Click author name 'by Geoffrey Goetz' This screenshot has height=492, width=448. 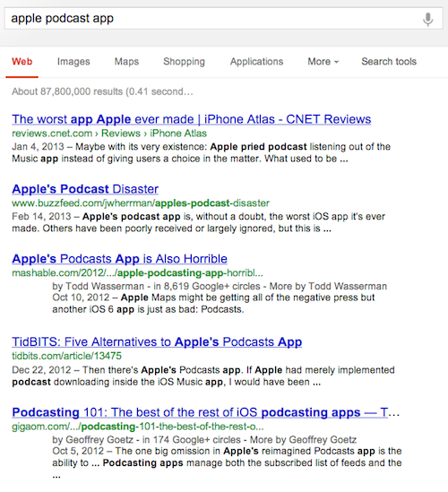pyautogui.click(x=93, y=440)
